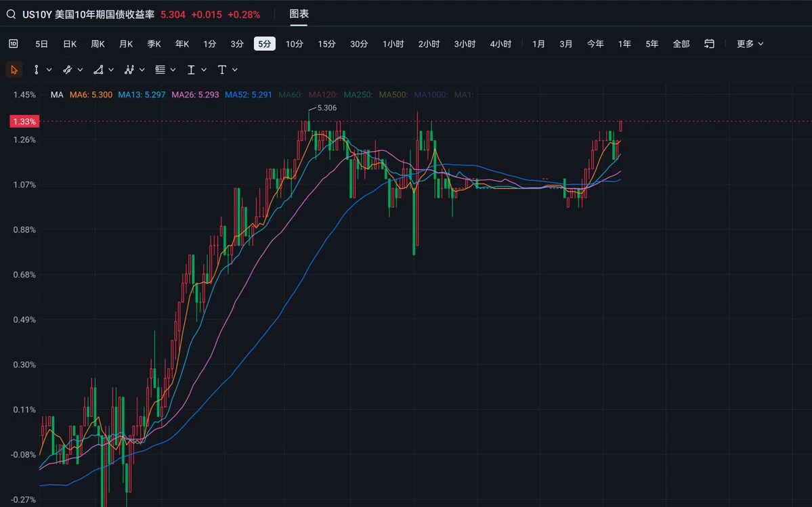
Task: Select the 15分 timeframe
Action: pos(327,44)
